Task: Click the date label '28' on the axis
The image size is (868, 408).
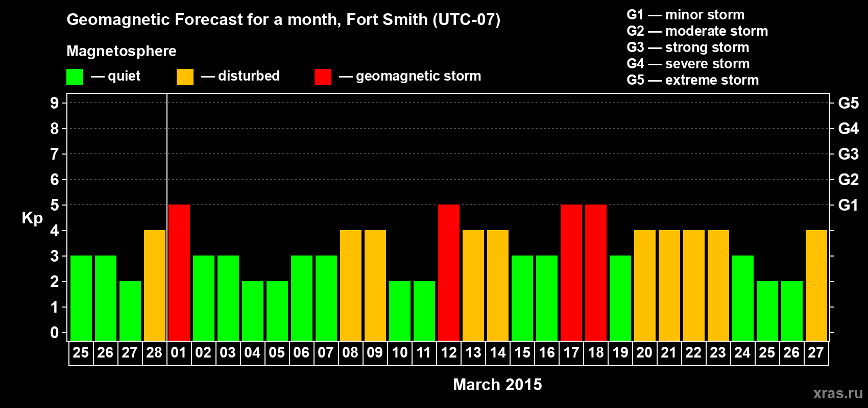Action: pyautogui.click(x=154, y=353)
